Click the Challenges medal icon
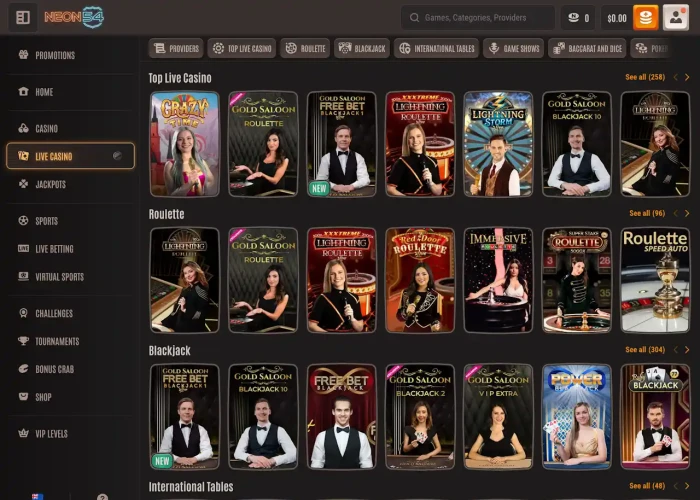 tap(24, 313)
